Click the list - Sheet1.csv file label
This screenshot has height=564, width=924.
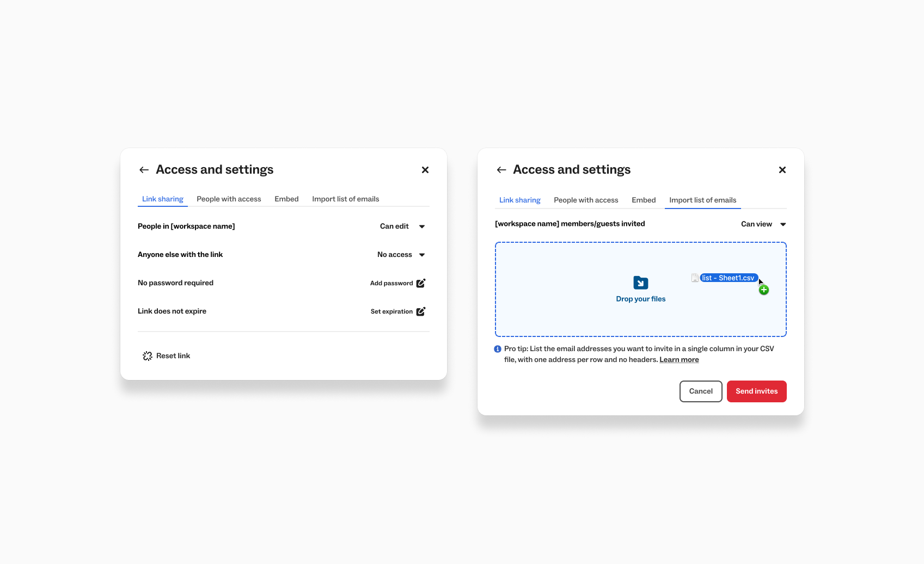(729, 278)
